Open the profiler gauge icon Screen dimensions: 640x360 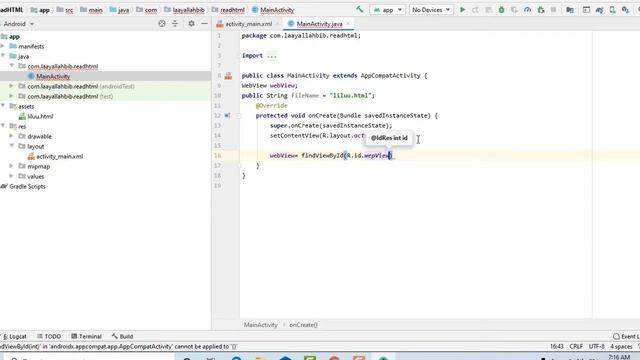(527, 9)
